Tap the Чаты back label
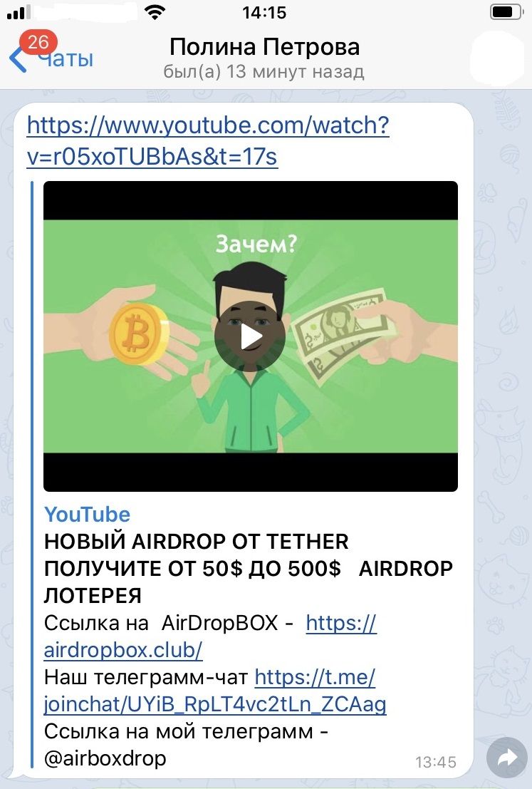The image size is (532, 789). point(66,59)
